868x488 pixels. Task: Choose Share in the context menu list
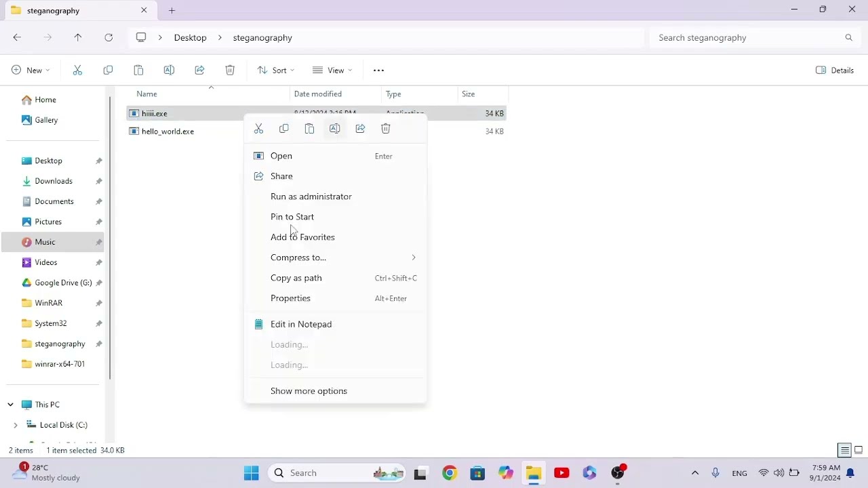[x=335, y=176]
